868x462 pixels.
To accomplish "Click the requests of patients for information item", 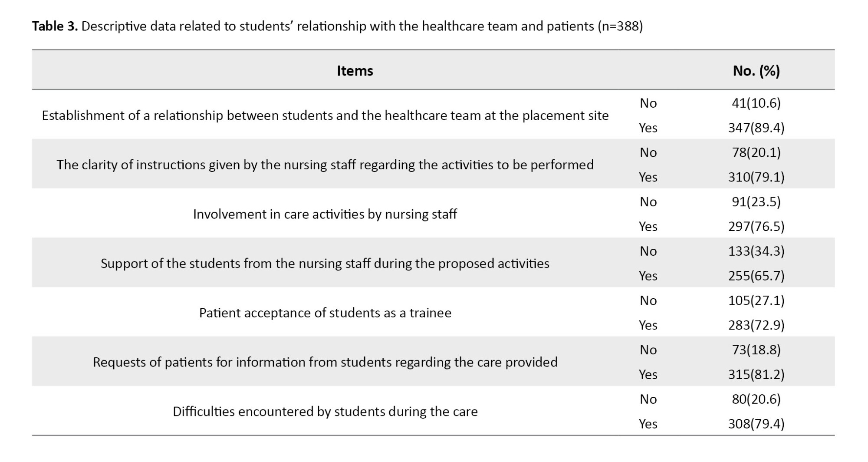I will (325, 362).
